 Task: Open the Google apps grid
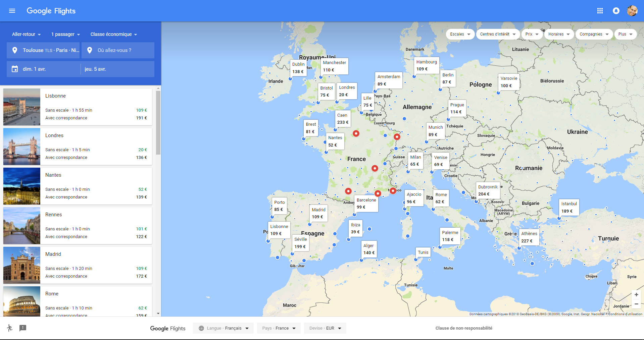600,11
